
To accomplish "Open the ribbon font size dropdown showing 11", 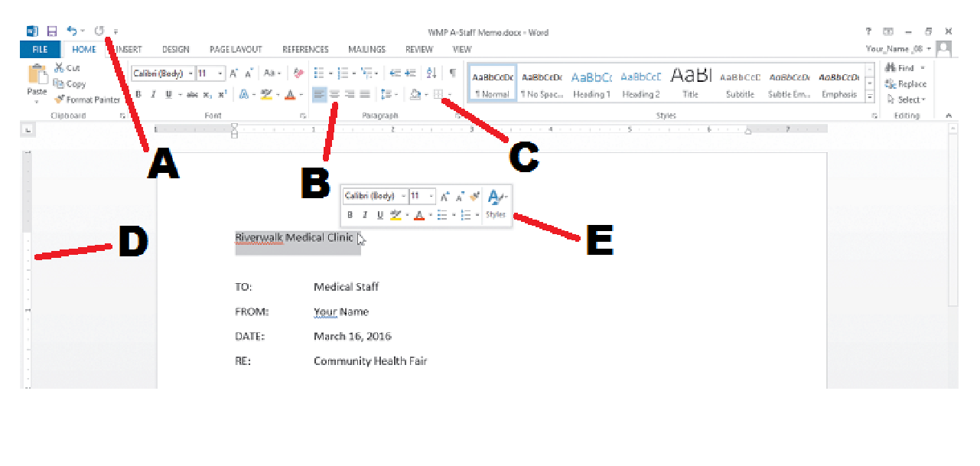I will [x=220, y=73].
